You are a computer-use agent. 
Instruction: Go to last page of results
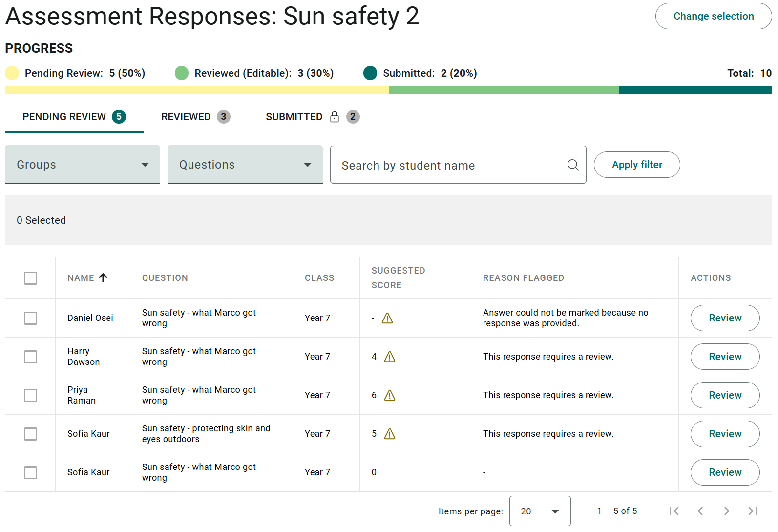[x=753, y=511]
